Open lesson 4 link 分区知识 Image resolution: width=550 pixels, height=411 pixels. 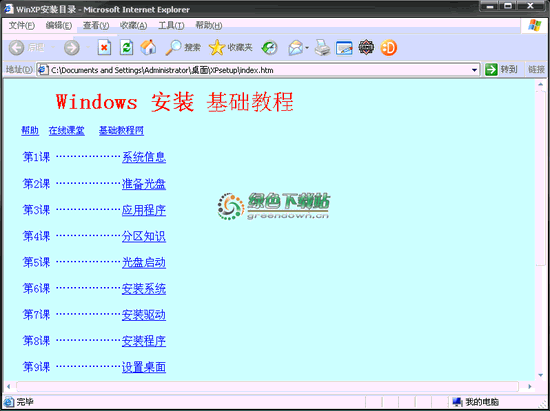point(144,236)
